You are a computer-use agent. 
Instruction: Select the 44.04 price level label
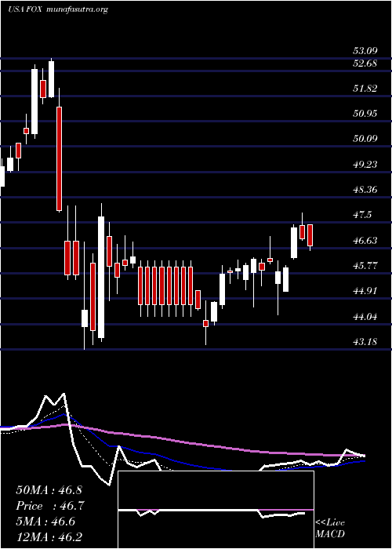tap(365, 317)
